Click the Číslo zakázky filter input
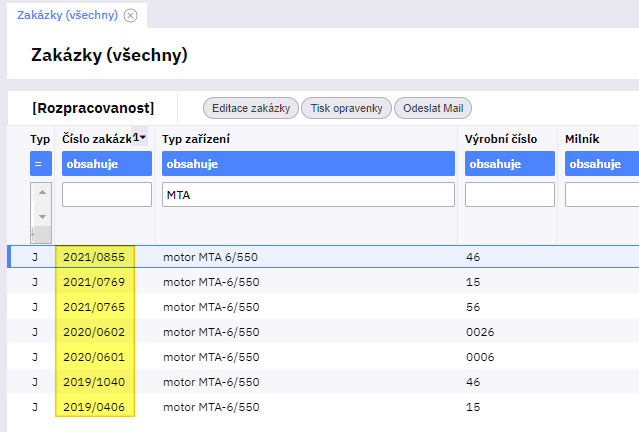Screen dimensions: 639x432 (x=106, y=194)
